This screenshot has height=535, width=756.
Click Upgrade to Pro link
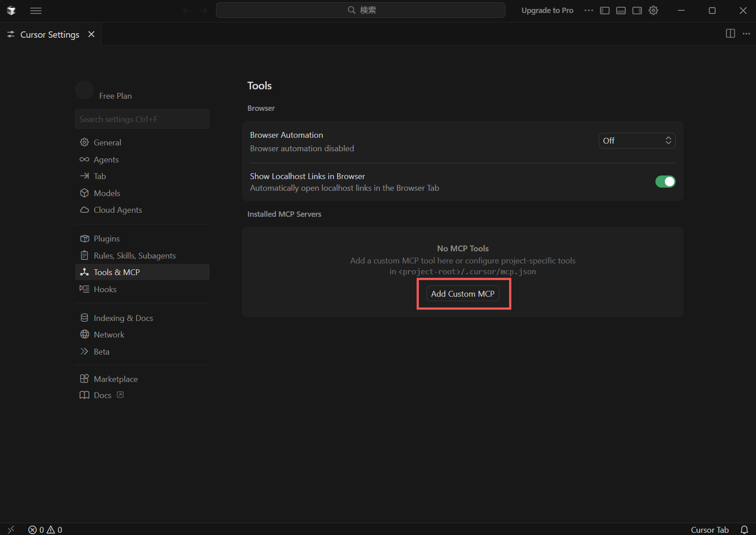pos(547,11)
